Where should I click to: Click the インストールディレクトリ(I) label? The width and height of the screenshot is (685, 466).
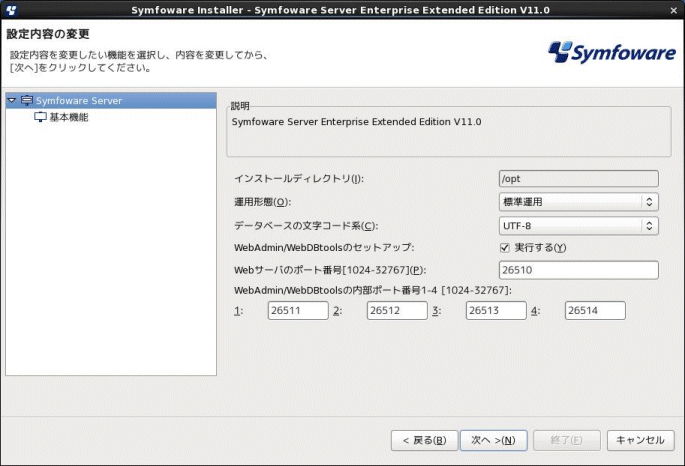[299, 179]
